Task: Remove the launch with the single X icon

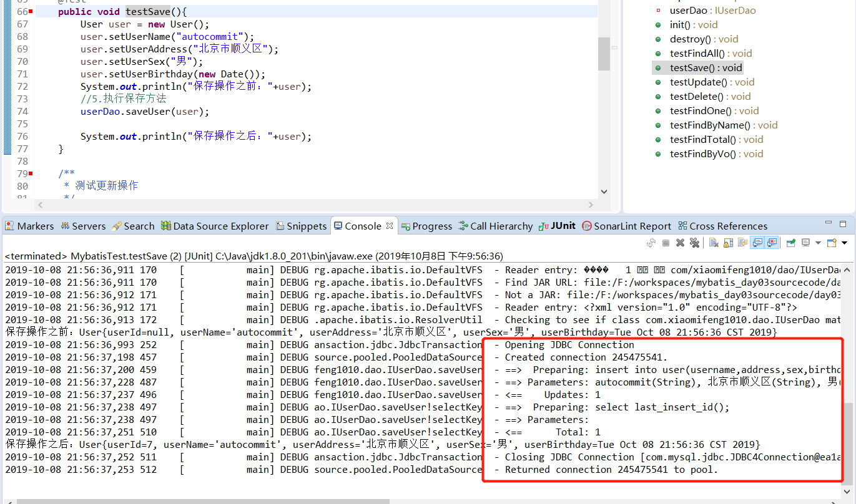Action: pyautogui.click(x=680, y=243)
